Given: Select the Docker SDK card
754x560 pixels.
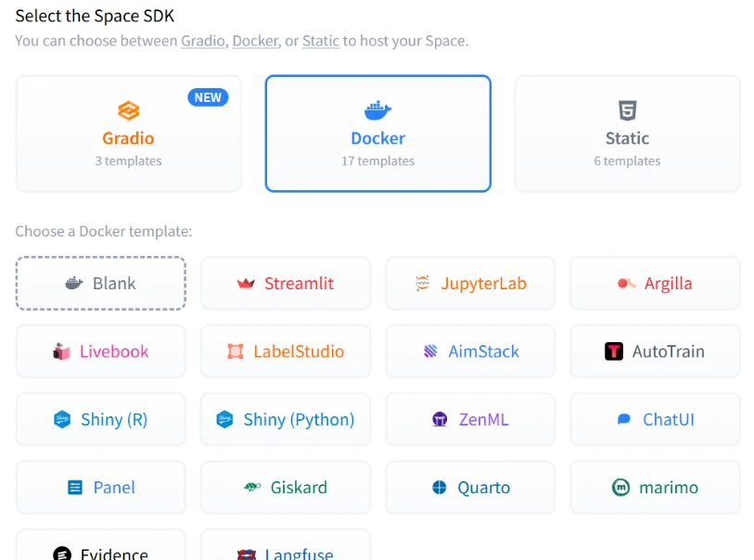Looking at the screenshot, I should (x=377, y=134).
